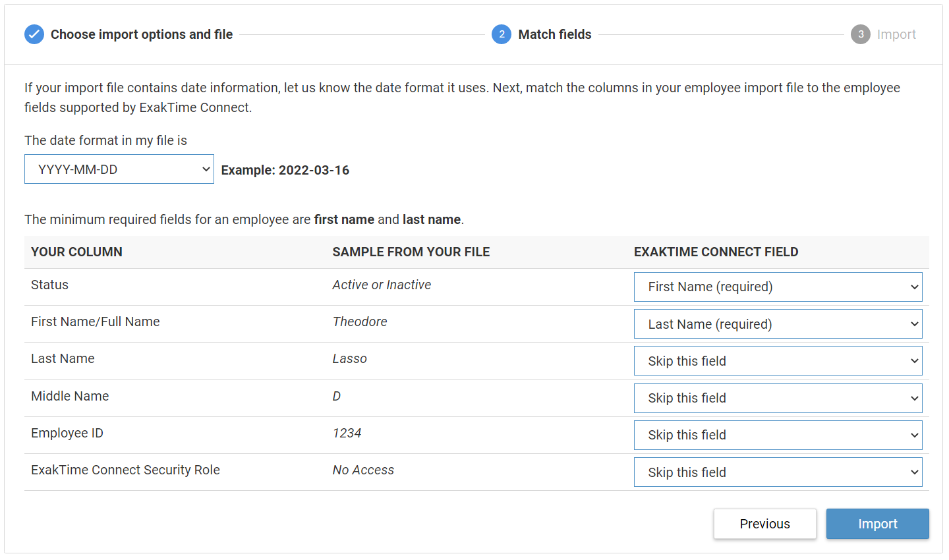The height and width of the screenshot is (560, 949).
Task: Click the ExakTime Connect Security Role cell
Action: (x=125, y=470)
